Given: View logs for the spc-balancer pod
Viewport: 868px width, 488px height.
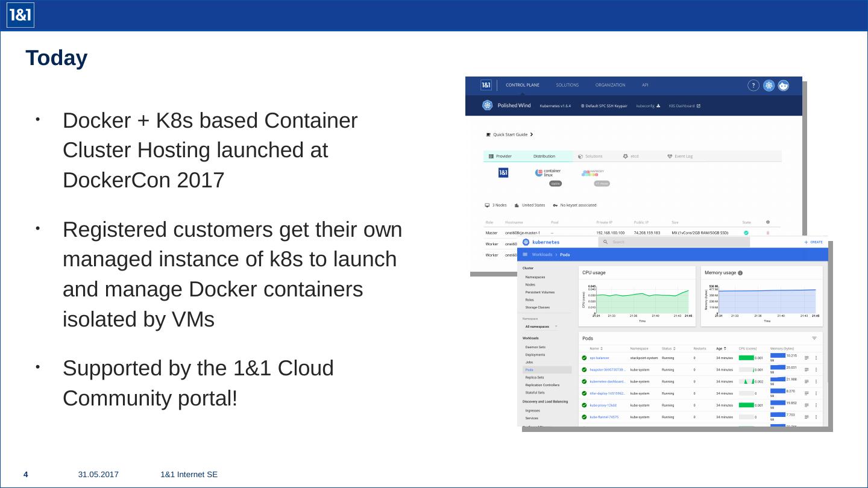Looking at the screenshot, I should [x=807, y=358].
